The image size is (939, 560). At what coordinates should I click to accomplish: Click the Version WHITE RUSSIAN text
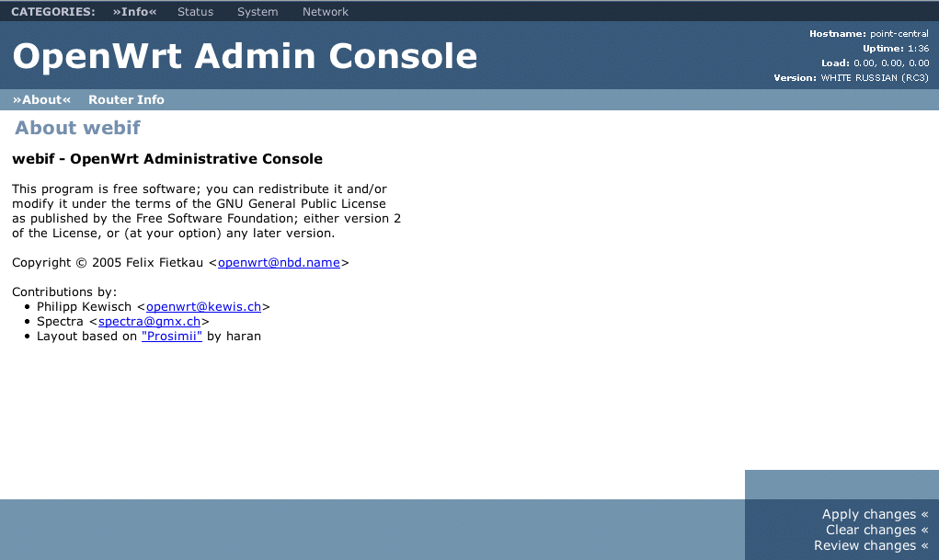point(874,78)
